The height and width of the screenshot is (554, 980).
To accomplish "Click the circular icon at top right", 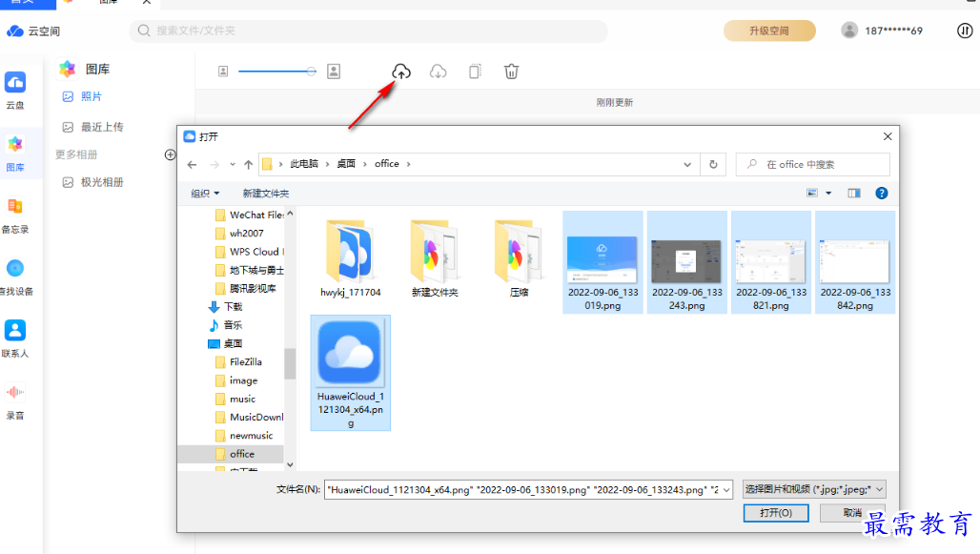I will click(965, 30).
